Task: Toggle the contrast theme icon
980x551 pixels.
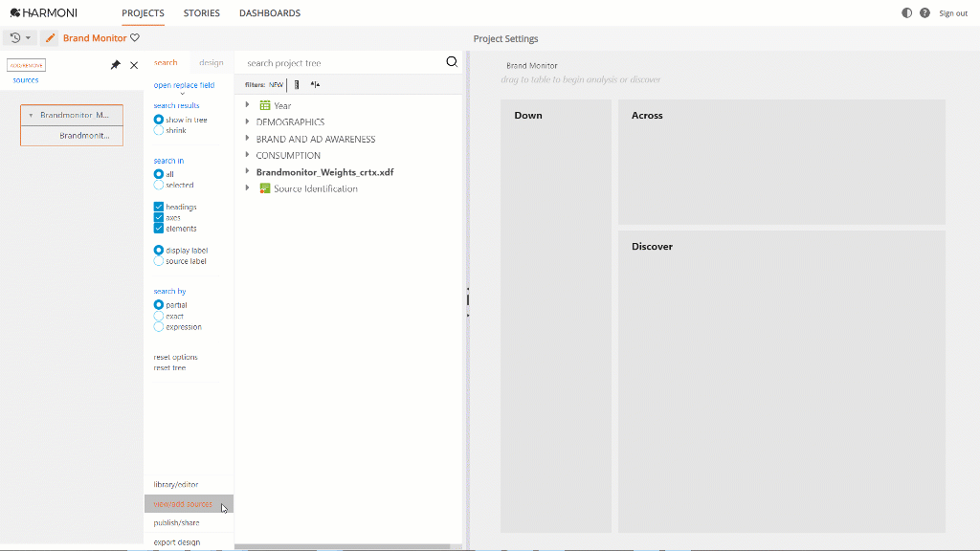Action: click(907, 13)
